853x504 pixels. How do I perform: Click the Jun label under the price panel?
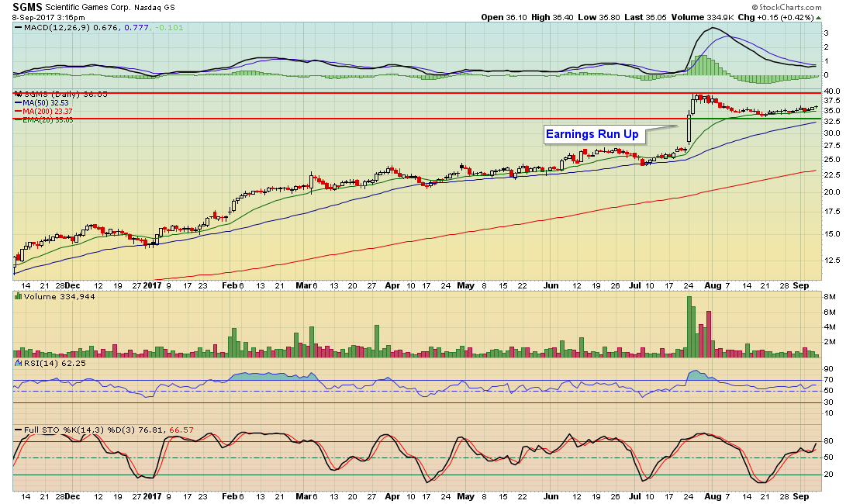pyautogui.click(x=551, y=285)
